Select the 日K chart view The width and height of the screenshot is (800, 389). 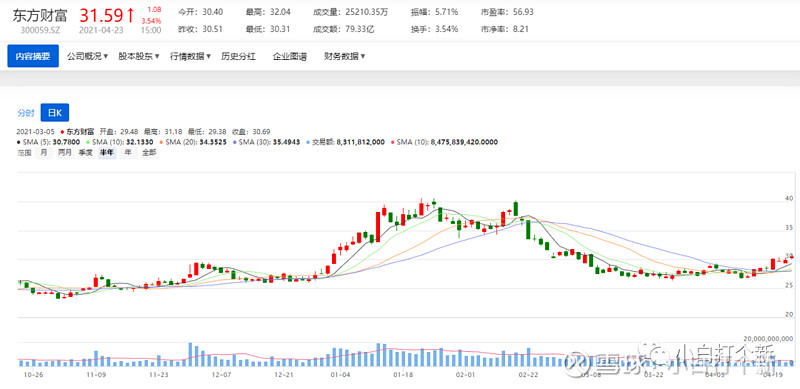coord(55,113)
